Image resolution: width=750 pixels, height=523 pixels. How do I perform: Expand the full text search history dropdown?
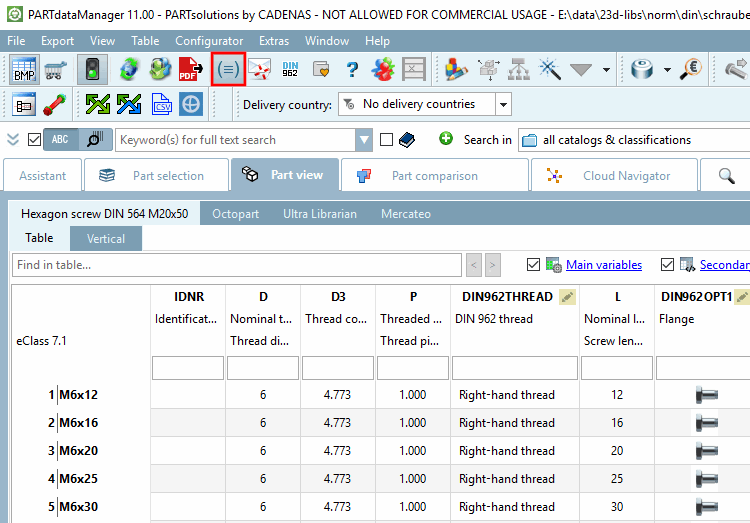364,140
